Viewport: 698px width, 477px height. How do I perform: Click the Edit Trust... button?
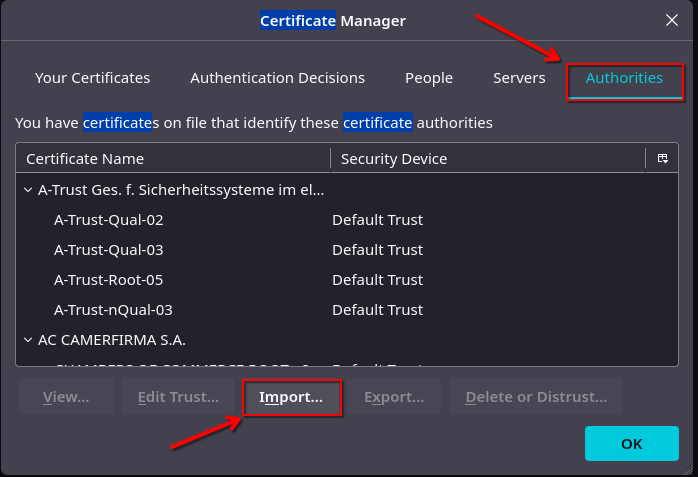coord(178,397)
